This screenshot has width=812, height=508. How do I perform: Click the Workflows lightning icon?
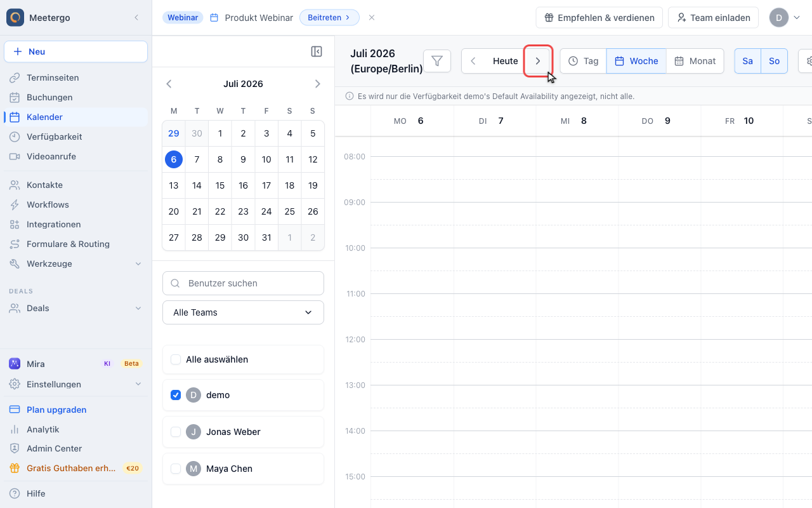pyautogui.click(x=15, y=204)
